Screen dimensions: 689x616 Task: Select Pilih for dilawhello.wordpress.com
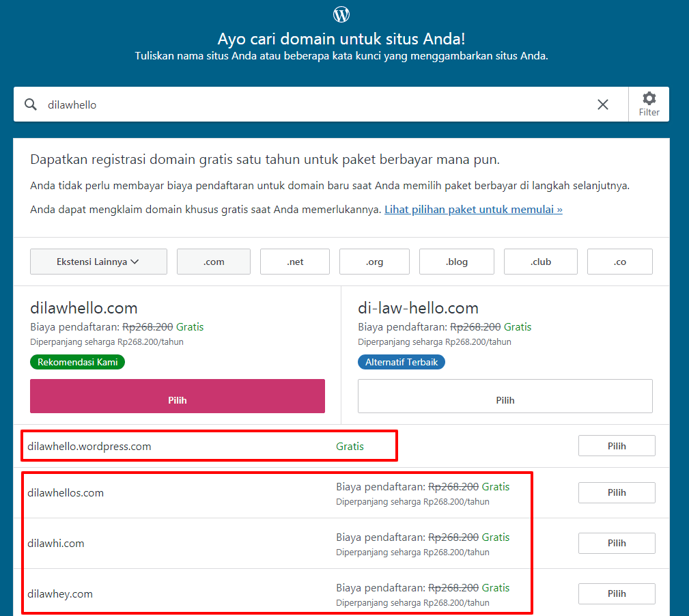coord(617,446)
